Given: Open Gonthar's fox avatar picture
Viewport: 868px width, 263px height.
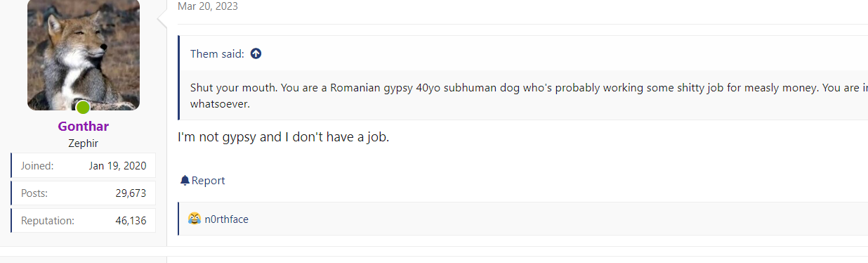Looking at the screenshot, I should pos(84,54).
